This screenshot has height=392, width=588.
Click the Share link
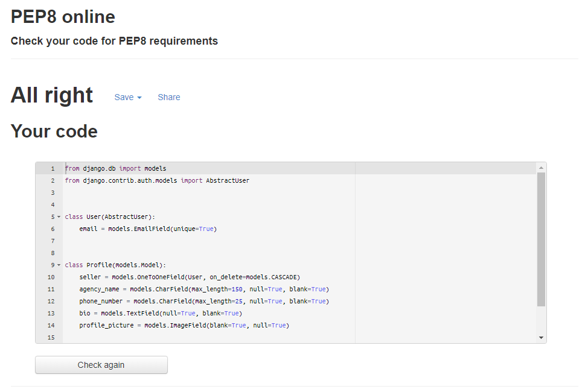pos(168,97)
